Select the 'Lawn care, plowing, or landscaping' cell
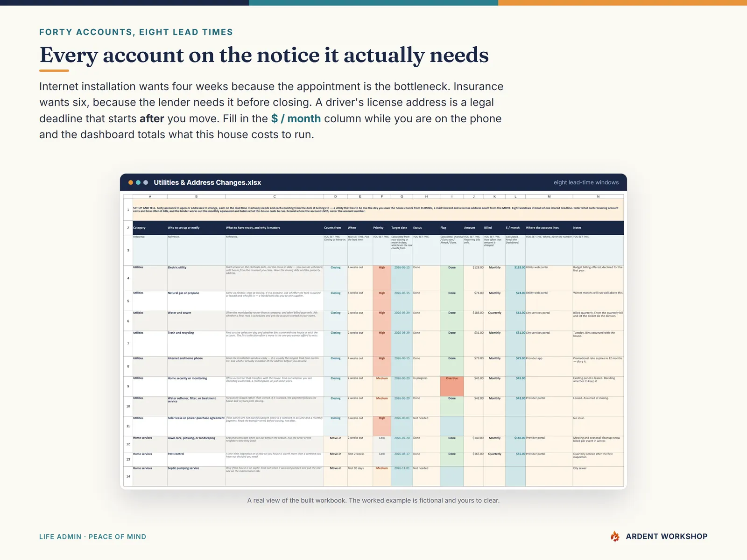The image size is (747, 560). pos(196,444)
